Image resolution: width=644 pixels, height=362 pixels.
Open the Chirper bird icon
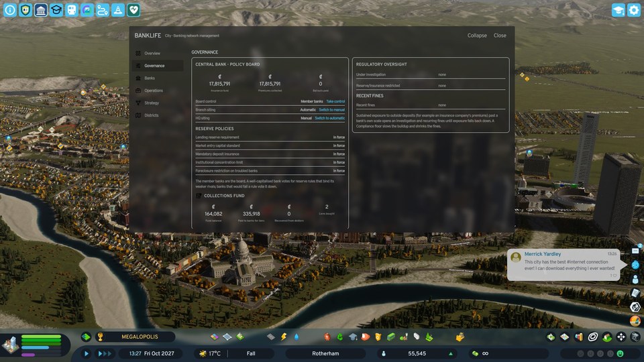pos(635,265)
